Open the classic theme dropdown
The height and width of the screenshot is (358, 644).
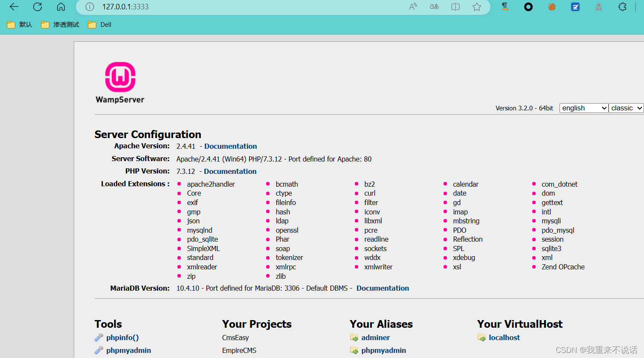point(626,108)
